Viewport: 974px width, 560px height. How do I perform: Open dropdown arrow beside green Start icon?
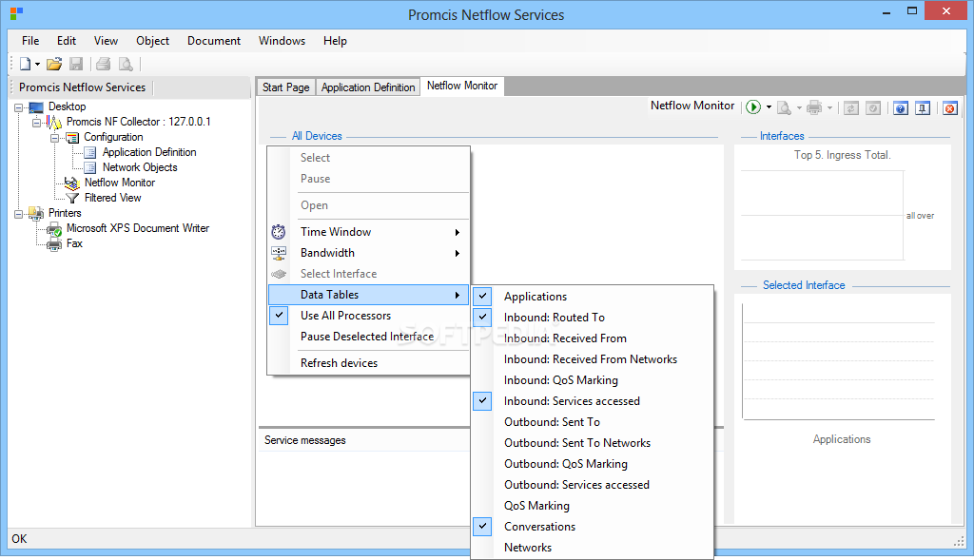click(x=769, y=107)
